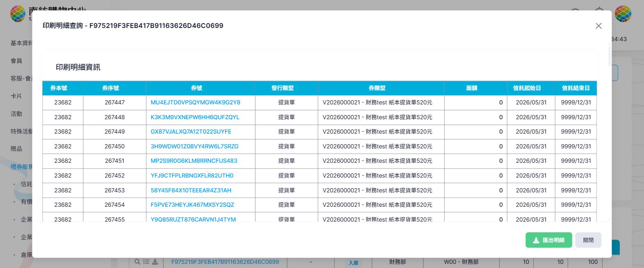
Task: Click the 關閉 button
Action: (x=588, y=240)
